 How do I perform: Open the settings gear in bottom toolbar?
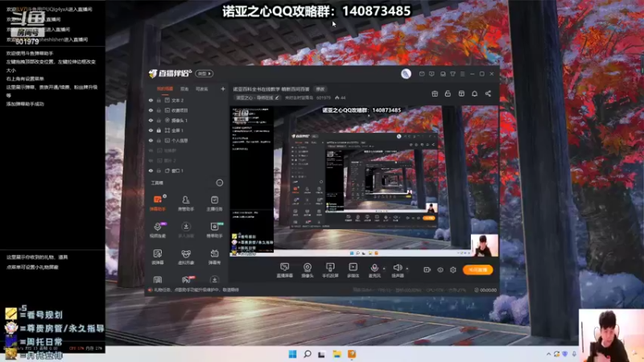pyautogui.click(x=453, y=269)
